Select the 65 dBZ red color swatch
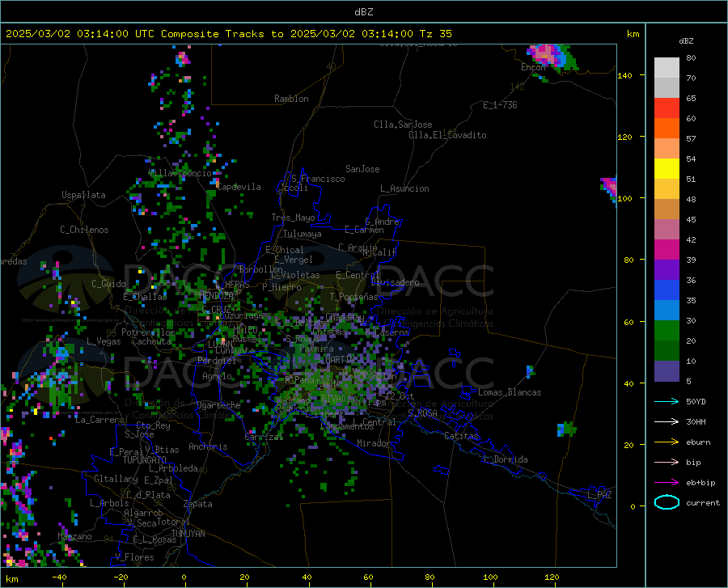The width and height of the screenshot is (728, 588). click(667, 108)
